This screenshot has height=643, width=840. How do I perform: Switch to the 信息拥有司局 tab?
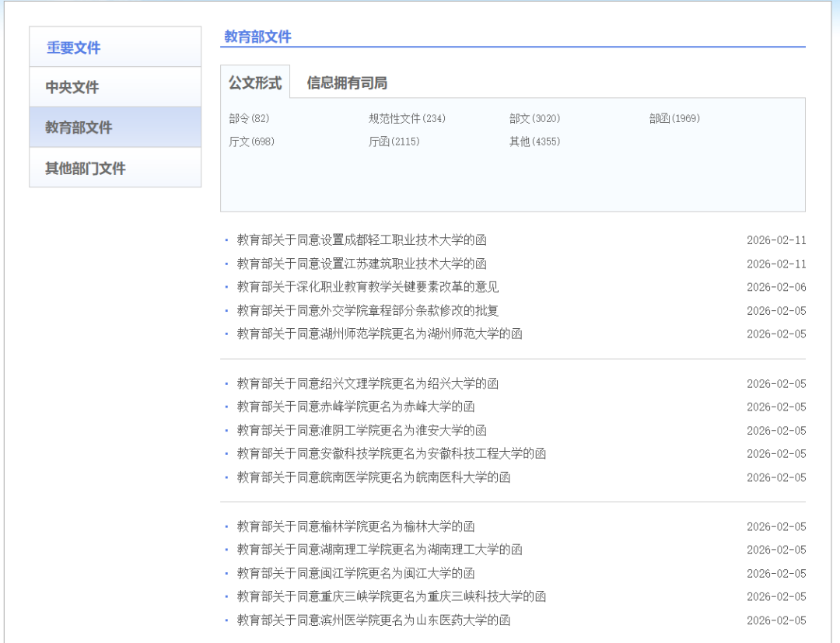pos(347,82)
